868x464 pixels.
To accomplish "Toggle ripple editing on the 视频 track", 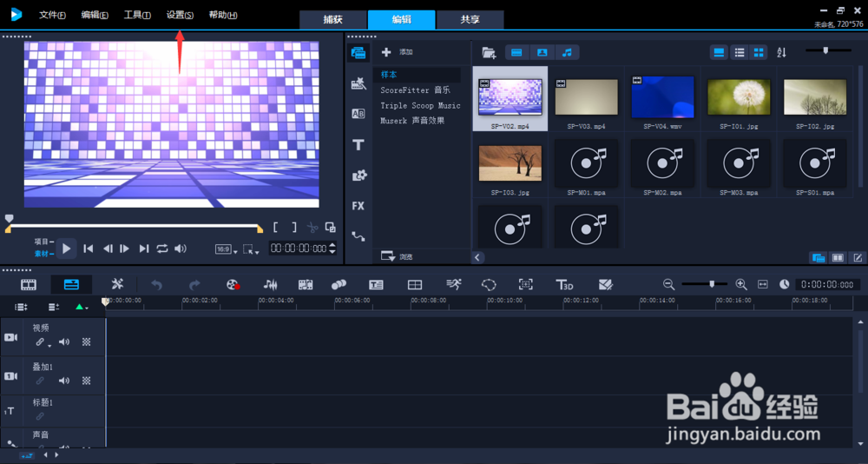I will coord(40,342).
